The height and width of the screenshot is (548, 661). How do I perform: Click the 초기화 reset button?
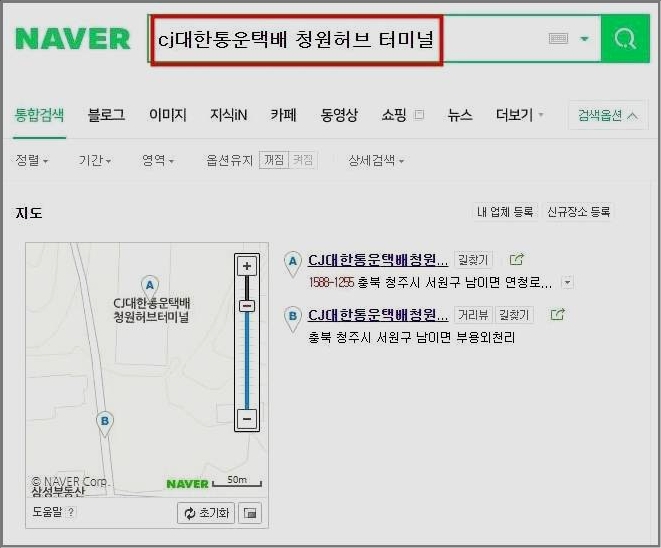[x=206, y=513]
